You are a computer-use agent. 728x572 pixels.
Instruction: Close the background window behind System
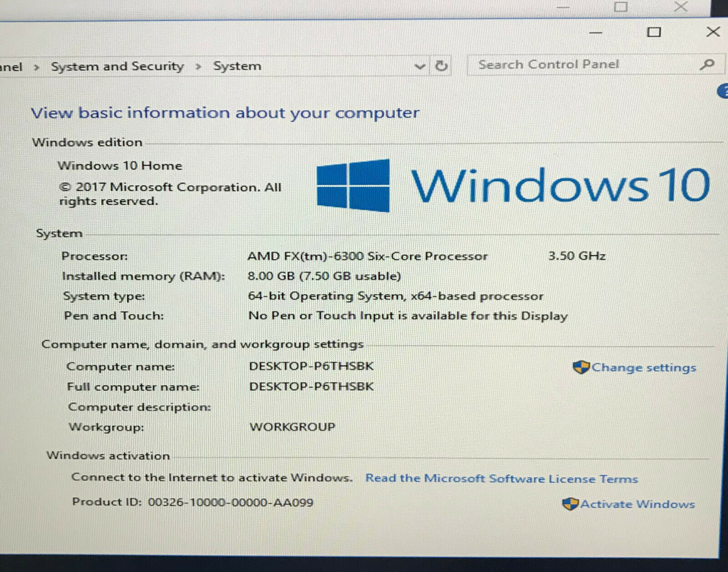tap(681, 6)
